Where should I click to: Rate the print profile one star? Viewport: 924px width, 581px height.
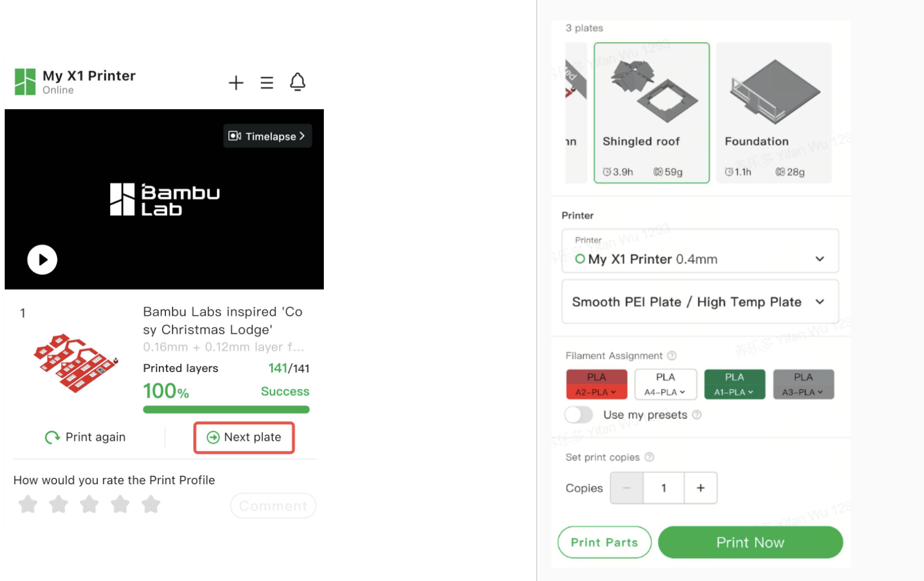(28, 504)
